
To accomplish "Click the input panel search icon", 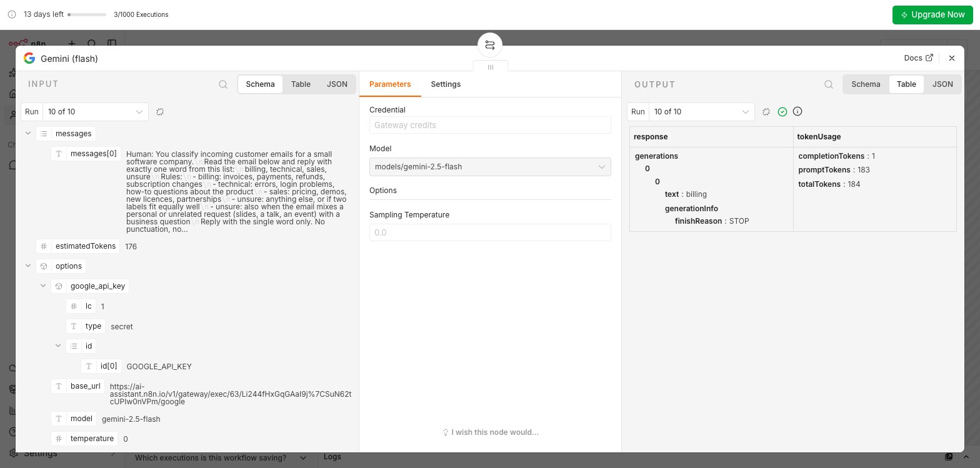I will coord(223,84).
